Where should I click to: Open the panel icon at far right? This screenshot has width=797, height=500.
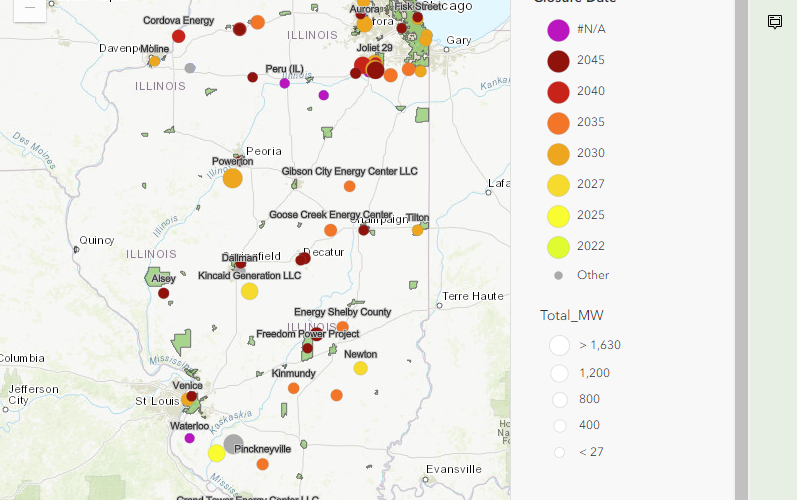tap(775, 21)
